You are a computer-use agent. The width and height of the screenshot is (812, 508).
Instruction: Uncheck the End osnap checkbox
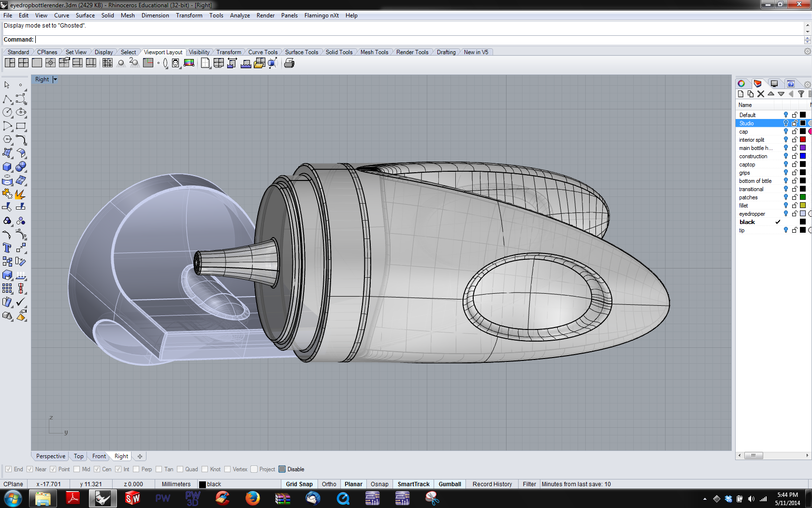8,469
